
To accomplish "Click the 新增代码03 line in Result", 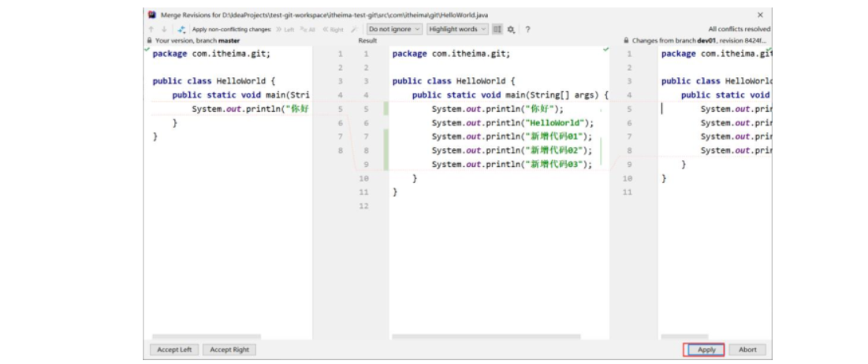I will (x=512, y=165).
